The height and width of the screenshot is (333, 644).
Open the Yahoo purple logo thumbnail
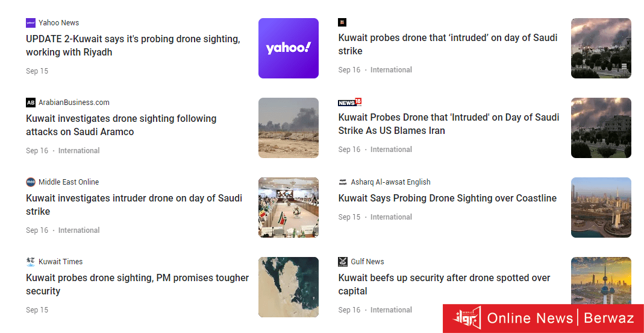(289, 48)
